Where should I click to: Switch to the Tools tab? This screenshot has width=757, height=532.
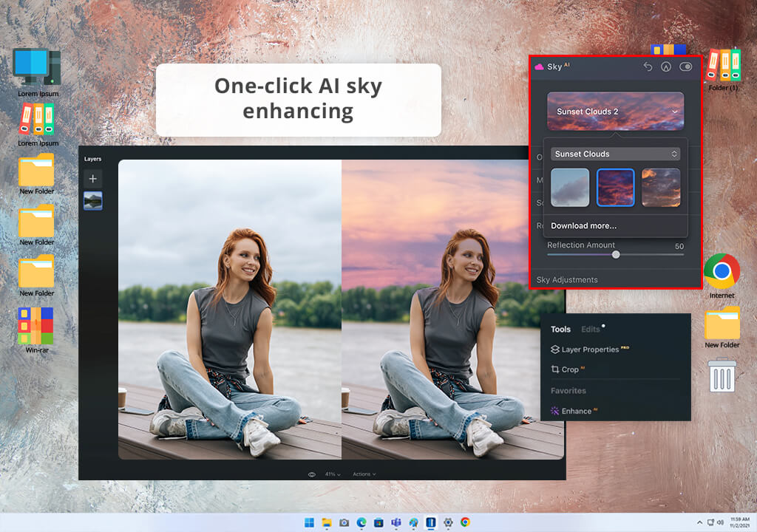tap(560, 330)
